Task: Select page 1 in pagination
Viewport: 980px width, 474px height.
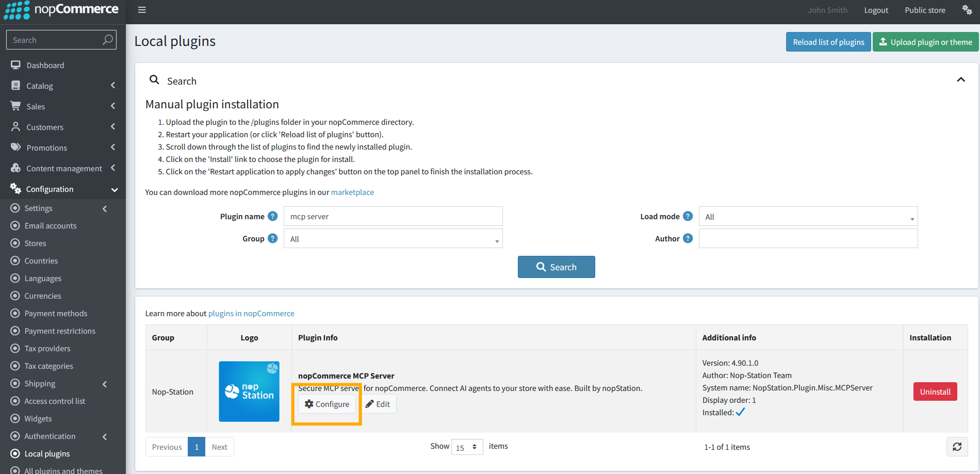Action: (x=197, y=447)
